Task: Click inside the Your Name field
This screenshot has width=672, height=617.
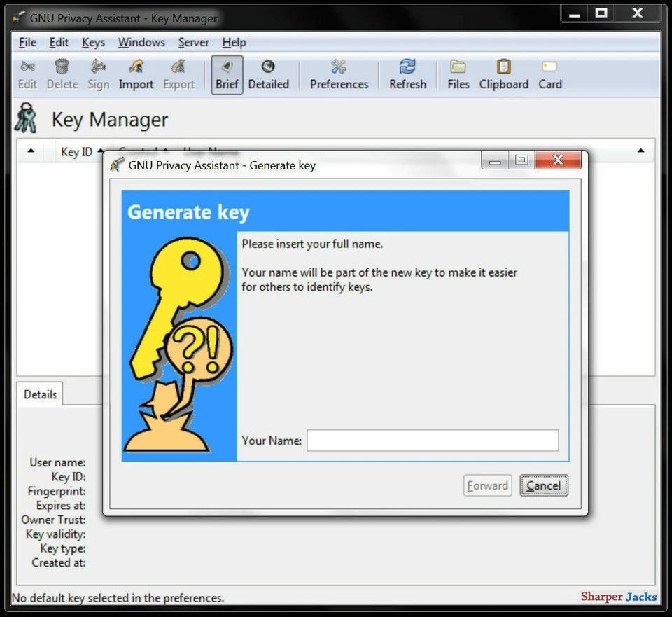Action: click(431, 441)
